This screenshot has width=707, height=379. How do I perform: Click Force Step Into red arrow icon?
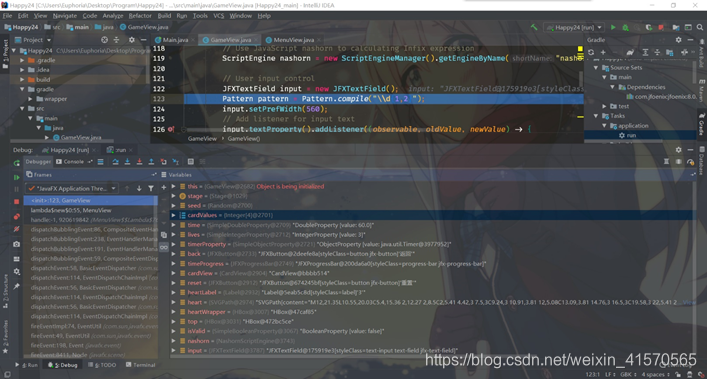click(x=139, y=161)
